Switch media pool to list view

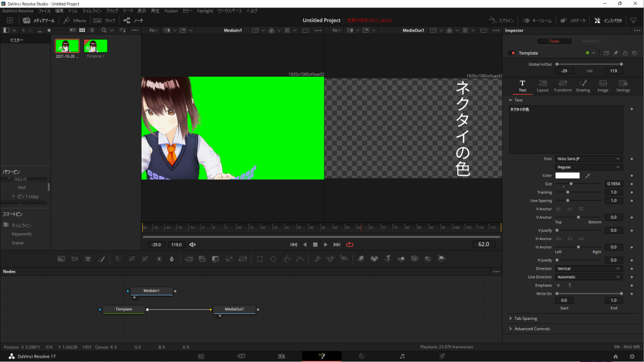[x=92, y=30]
